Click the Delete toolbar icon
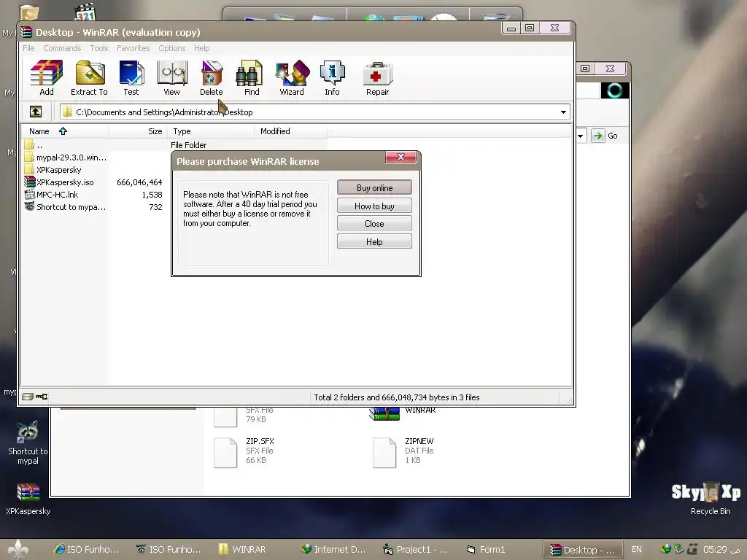The height and width of the screenshot is (560, 747). pyautogui.click(x=211, y=78)
